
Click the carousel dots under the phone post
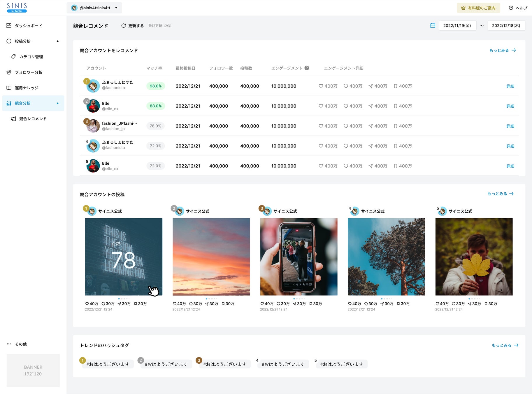tap(299, 299)
